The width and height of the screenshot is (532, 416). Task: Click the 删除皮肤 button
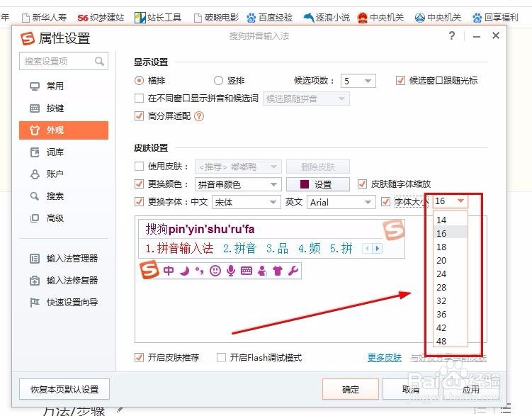[318, 167]
